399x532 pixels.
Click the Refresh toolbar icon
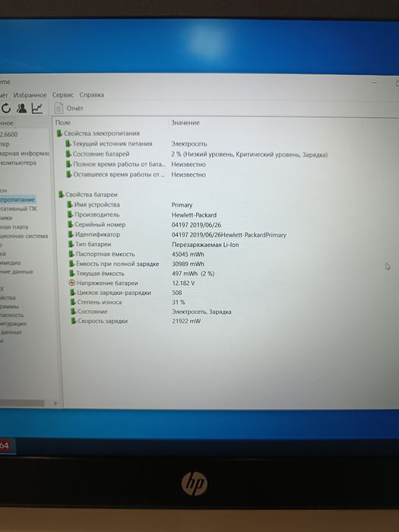coord(6,108)
